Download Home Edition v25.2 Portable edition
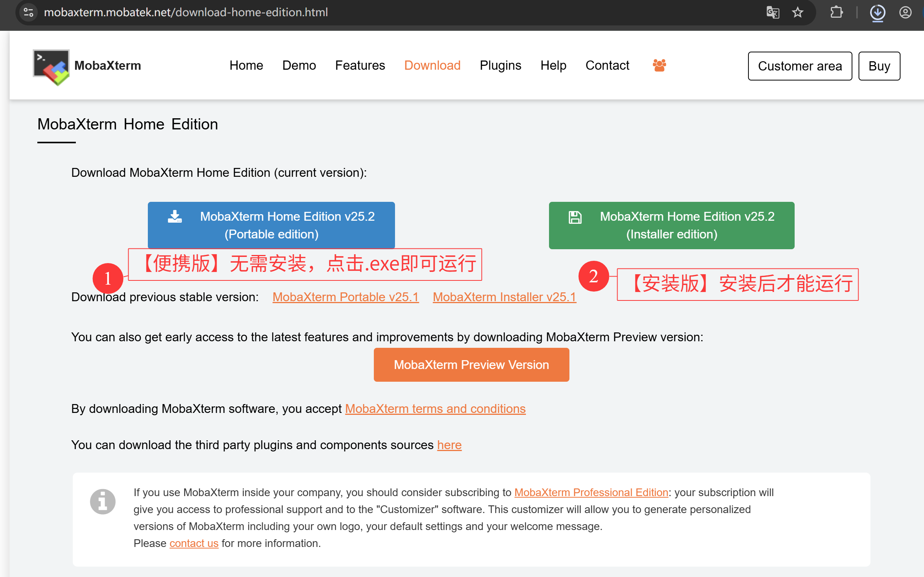 point(271,225)
